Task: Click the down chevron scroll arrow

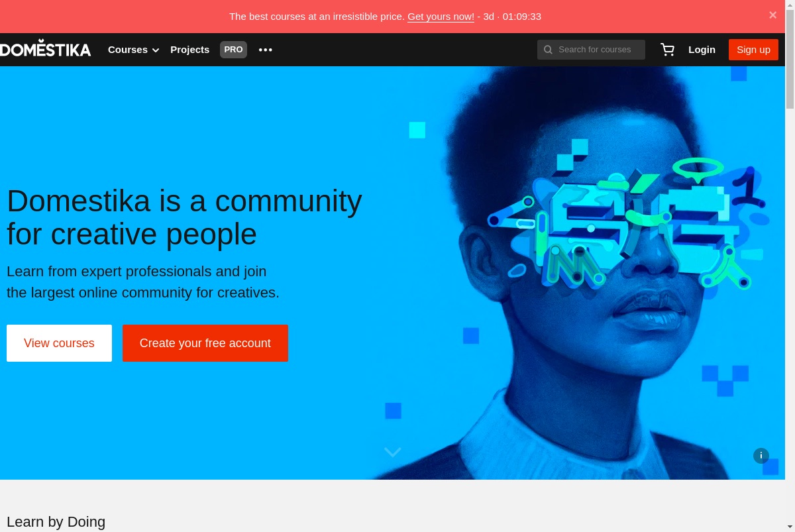Action: [x=393, y=452]
